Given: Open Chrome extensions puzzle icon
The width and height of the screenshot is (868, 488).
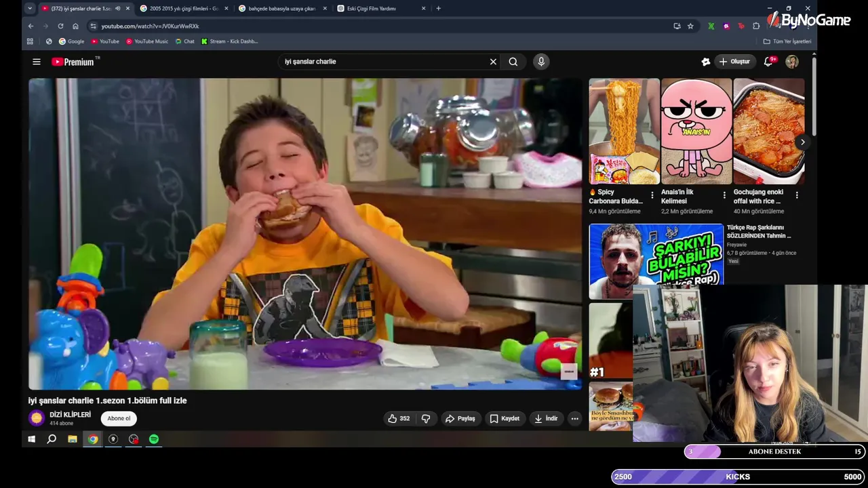Looking at the screenshot, I should click(756, 26).
